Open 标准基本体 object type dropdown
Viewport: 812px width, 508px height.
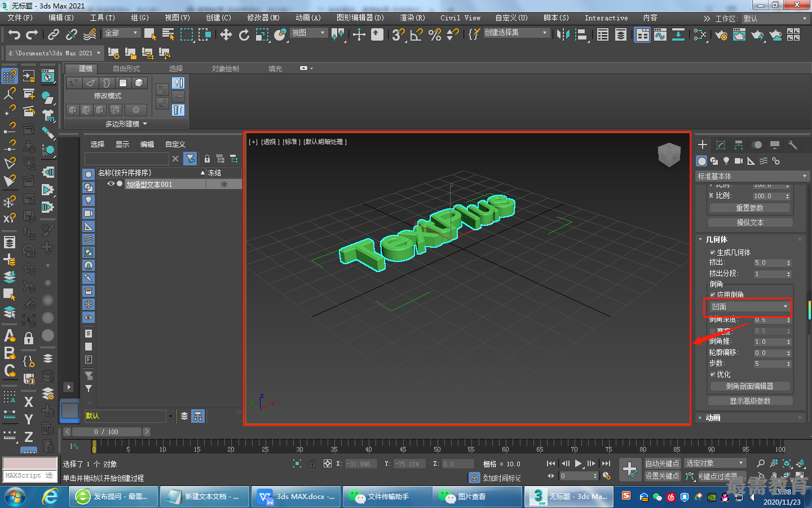point(753,176)
